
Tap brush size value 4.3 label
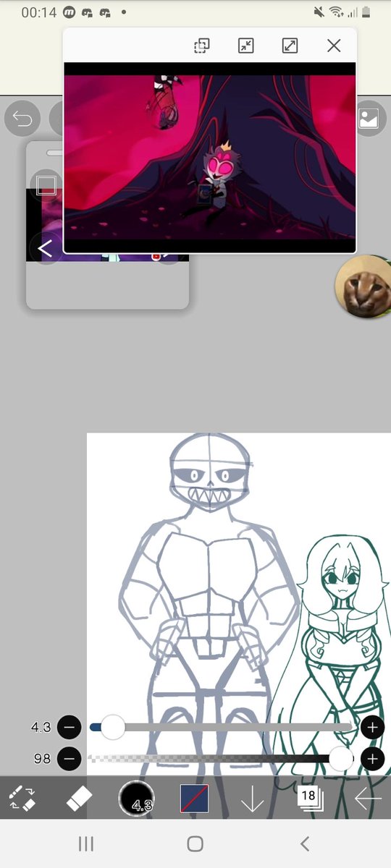pyautogui.click(x=41, y=728)
